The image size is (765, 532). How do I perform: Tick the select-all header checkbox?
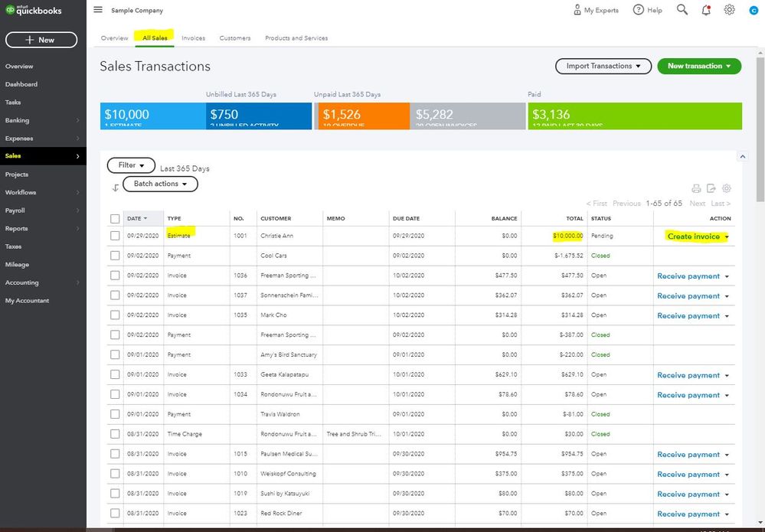tap(115, 218)
